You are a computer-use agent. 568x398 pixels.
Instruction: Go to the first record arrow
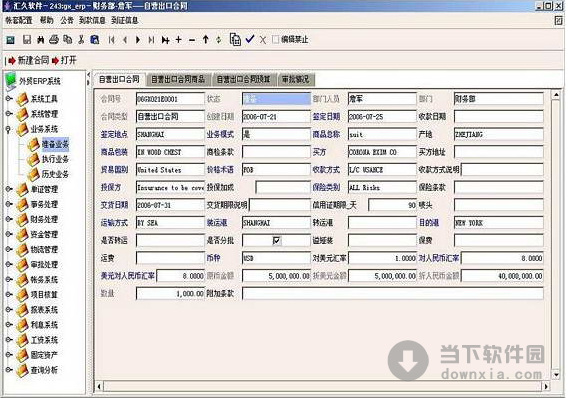pyautogui.click(x=112, y=39)
